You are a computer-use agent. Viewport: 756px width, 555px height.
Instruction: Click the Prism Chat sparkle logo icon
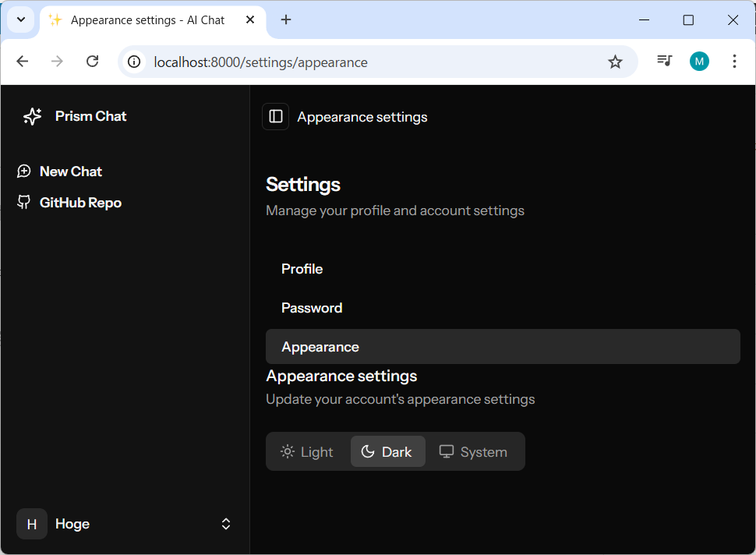pyautogui.click(x=32, y=116)
